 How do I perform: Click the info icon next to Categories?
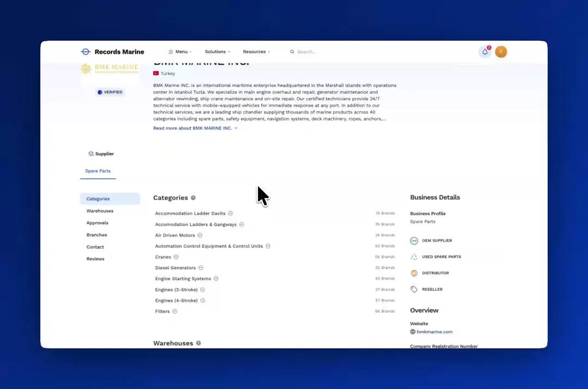click(193, 198)
